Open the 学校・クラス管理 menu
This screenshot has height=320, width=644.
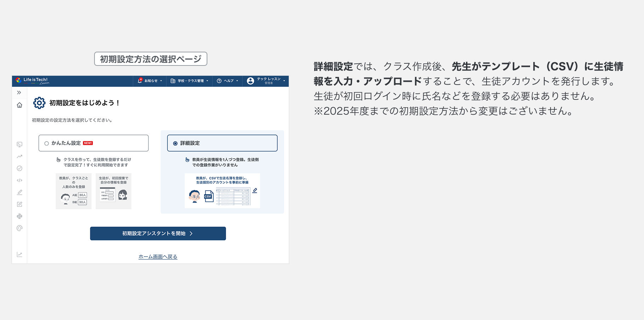189,81
